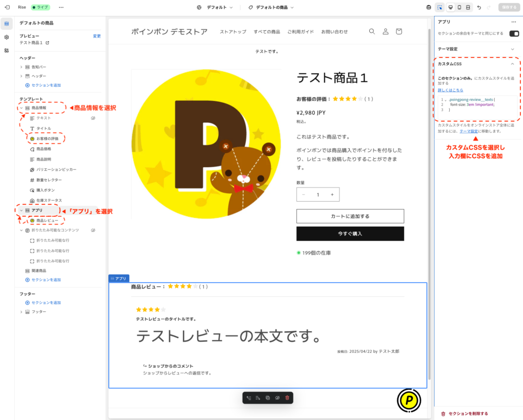Click move section down icon in floating toolbar
This screenshot has height=420, width=523.
click(x=258, y=398)
